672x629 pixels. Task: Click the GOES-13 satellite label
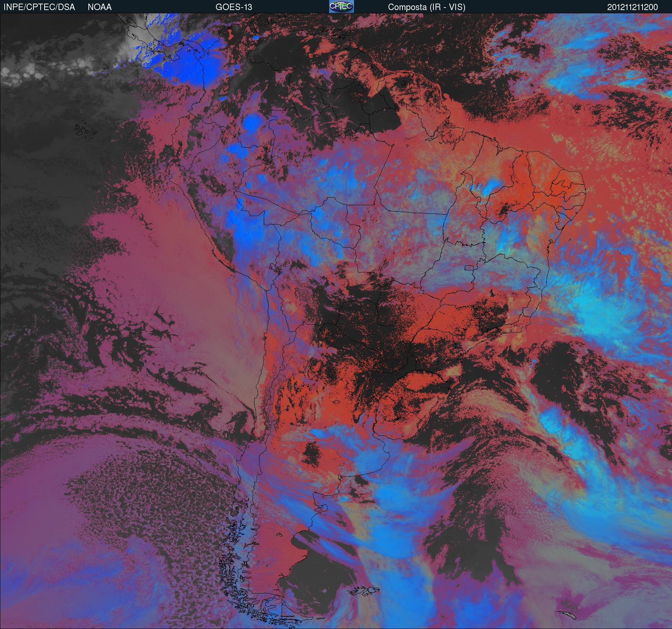coord(234,7)
